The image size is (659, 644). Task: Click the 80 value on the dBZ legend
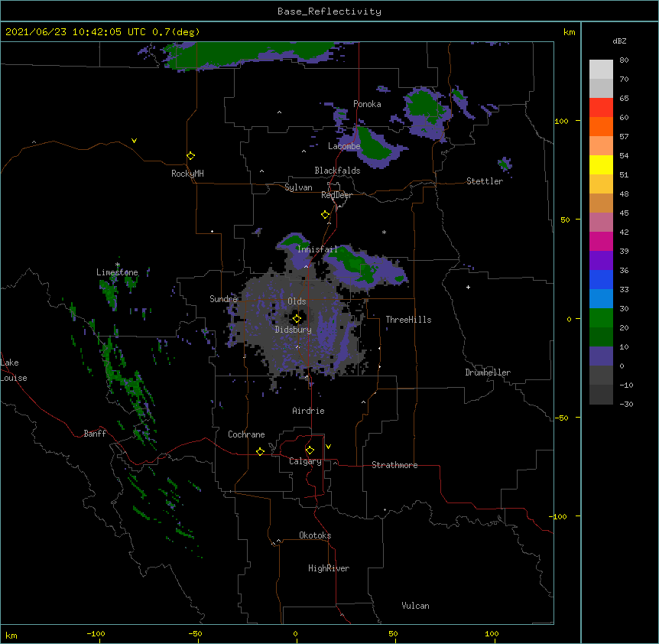[x=624, y=60]
